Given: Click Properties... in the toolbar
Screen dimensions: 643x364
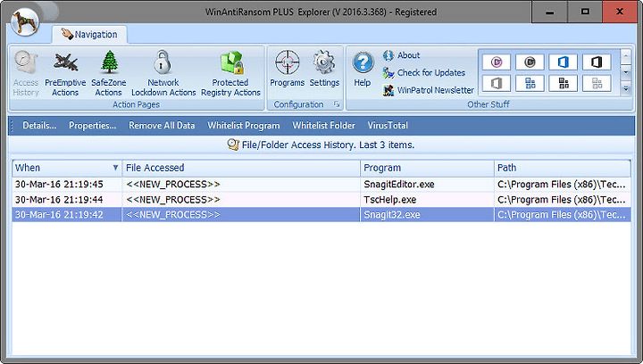Looking at the screenshot, I should click(x=92, y=126).
